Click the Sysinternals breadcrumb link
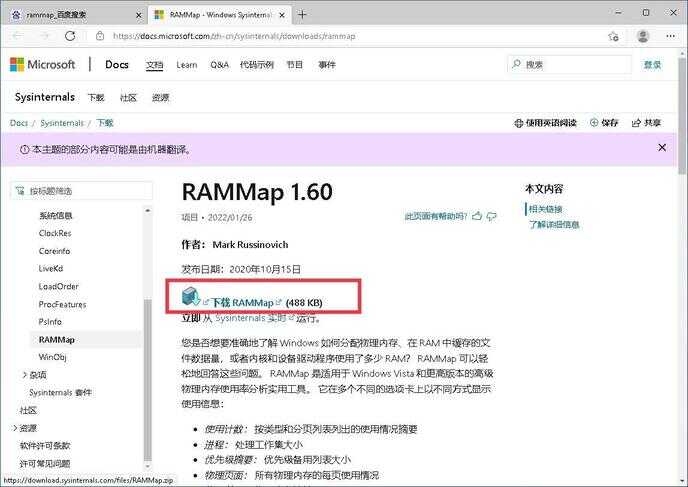688x487 pixels. coord(61,123)
